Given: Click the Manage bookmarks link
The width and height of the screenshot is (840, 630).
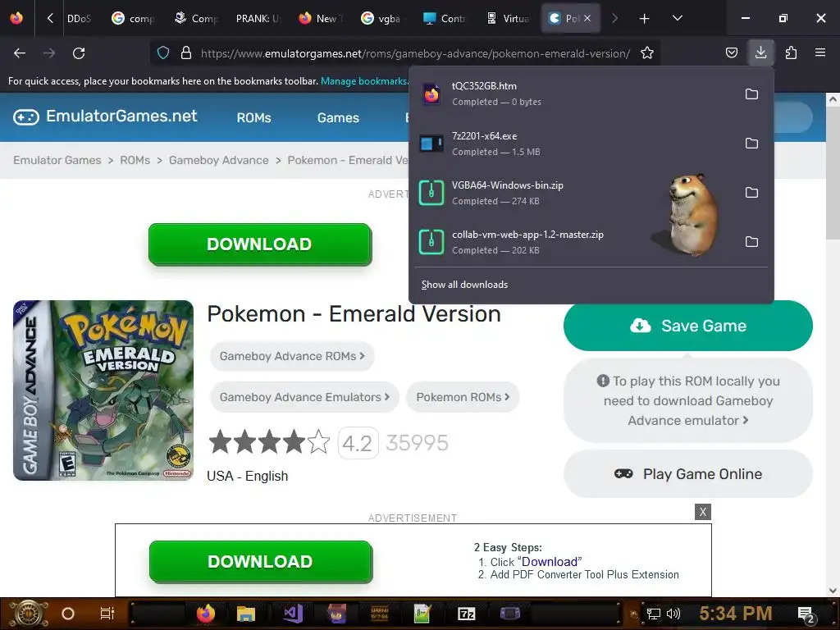Looking at the screenshot, I should point(363,81).
